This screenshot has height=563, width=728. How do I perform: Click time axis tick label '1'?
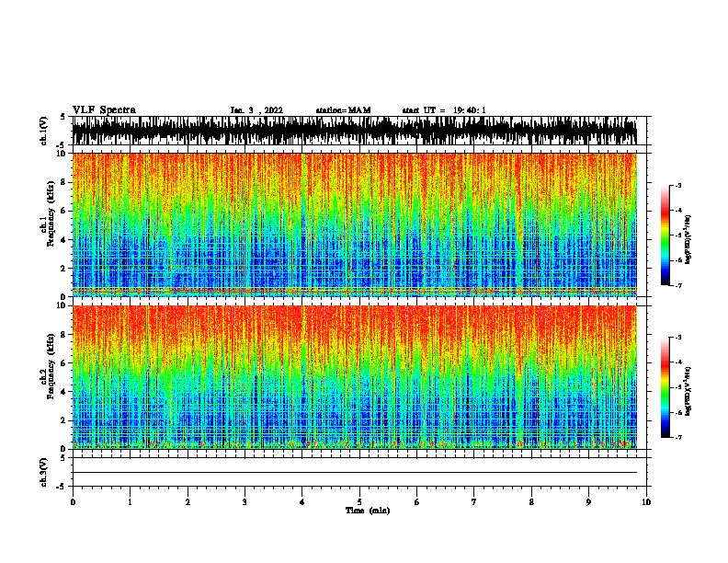[x=130, y=502]
